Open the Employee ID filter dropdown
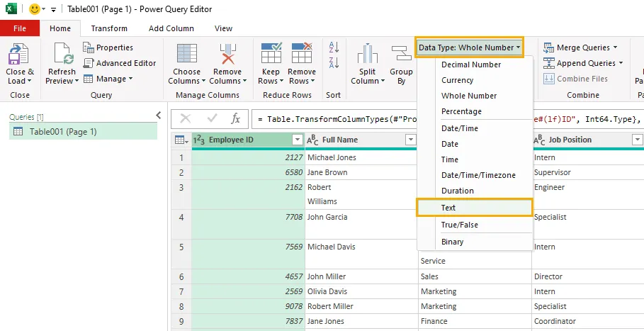The width and height of the screenshot is (644, 331). pos(298,140)
